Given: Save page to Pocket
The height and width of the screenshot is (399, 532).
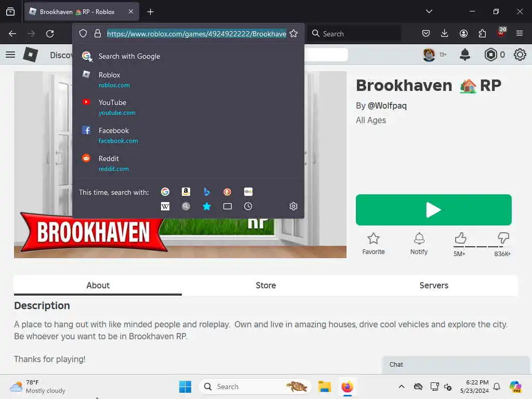Looking at the screenshot, I should [x=426, y=33].
